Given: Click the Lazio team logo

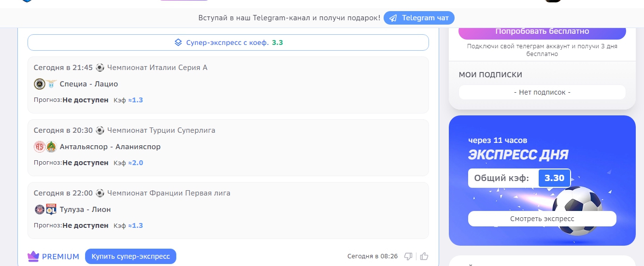Looking at the screenshot, I should click(51, 84).
